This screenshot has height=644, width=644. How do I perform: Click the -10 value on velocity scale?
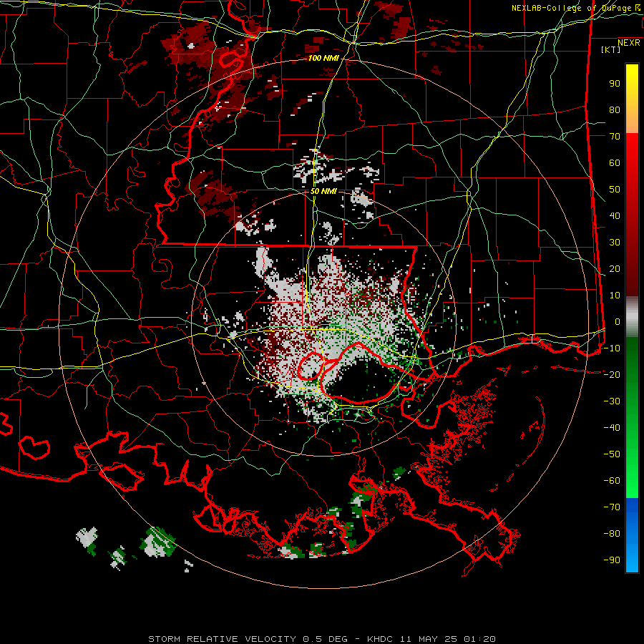pyautogui.click(x=612, y=348)
